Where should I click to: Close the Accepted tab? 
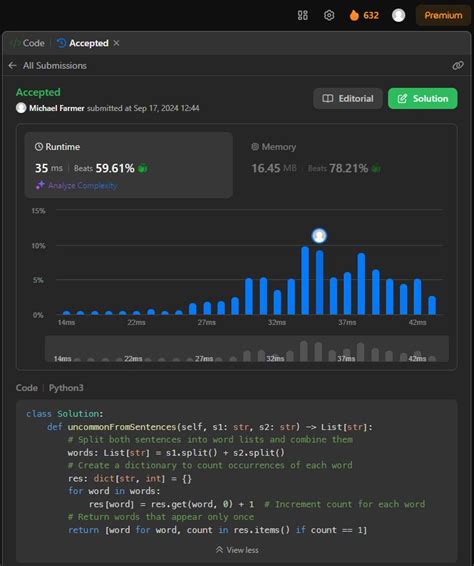(116, 43)
